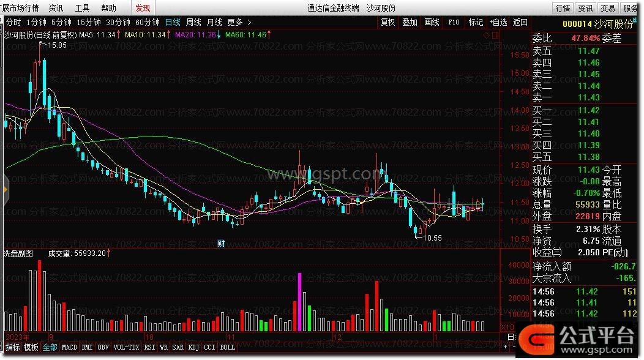Select the 全部 indicator category tab
The width and height of the screenshot is (644, 360).
[50, 347]
